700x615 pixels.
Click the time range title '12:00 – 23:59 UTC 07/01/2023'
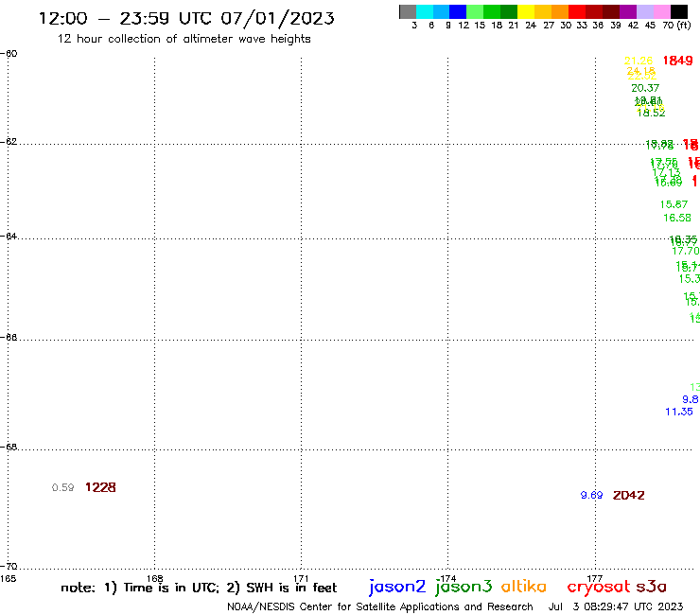point(186,18)
